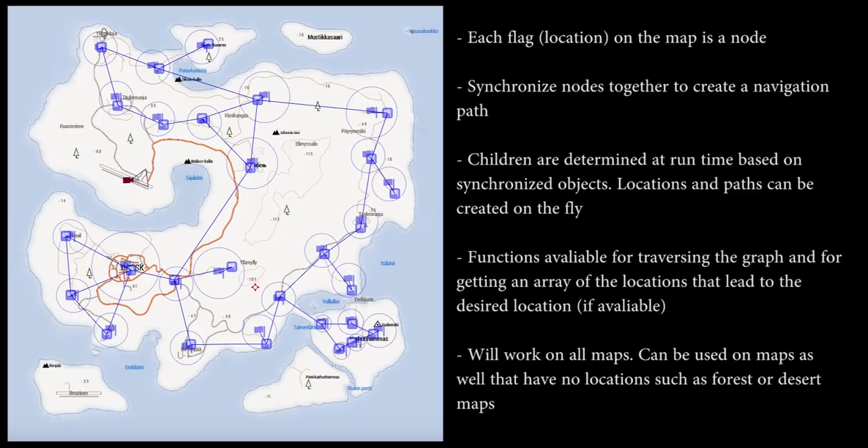Image resolution: width=868 pixels, height=448 pixels.
Task: Select the tree icon under the north island node
Action: [209, 56]
